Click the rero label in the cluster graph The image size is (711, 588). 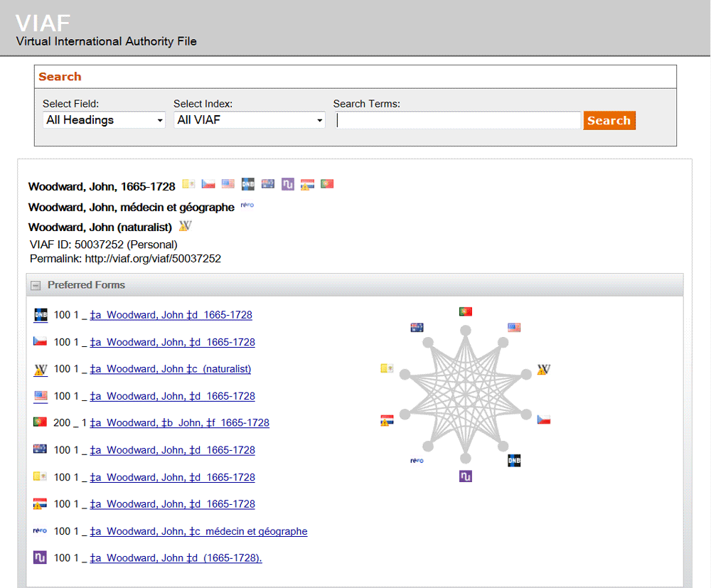(417, 461)
